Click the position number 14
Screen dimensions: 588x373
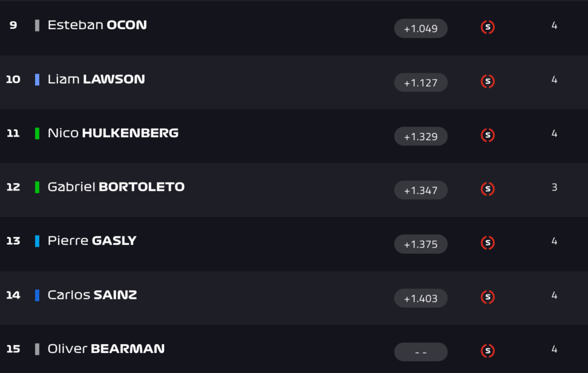point(13,295)
